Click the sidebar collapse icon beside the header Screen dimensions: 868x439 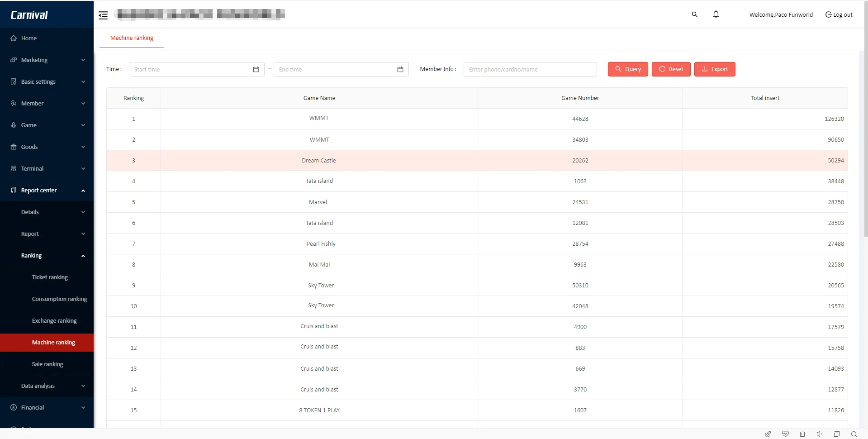(103, 15)
